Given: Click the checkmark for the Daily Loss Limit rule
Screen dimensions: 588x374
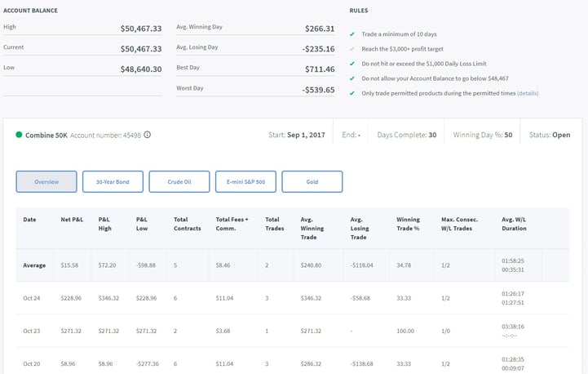Looking at the screenshot, I should click(351, 64).
